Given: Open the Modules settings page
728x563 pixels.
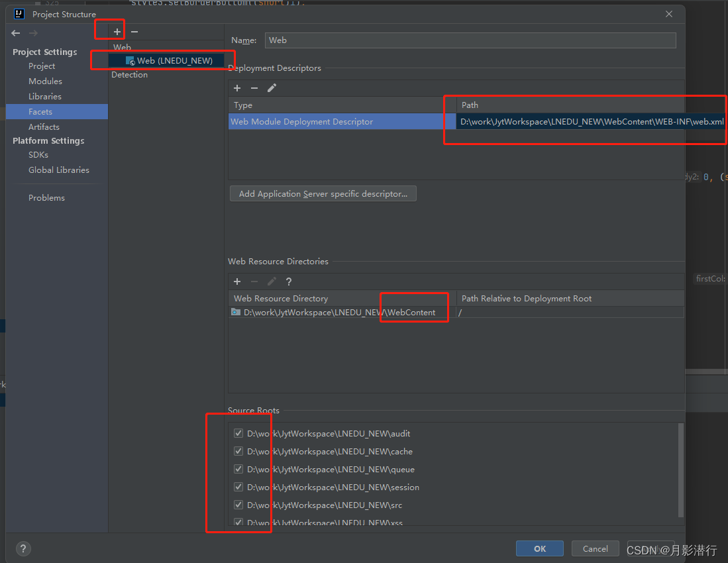Looking at the screenshot, I should click(45, 81).
